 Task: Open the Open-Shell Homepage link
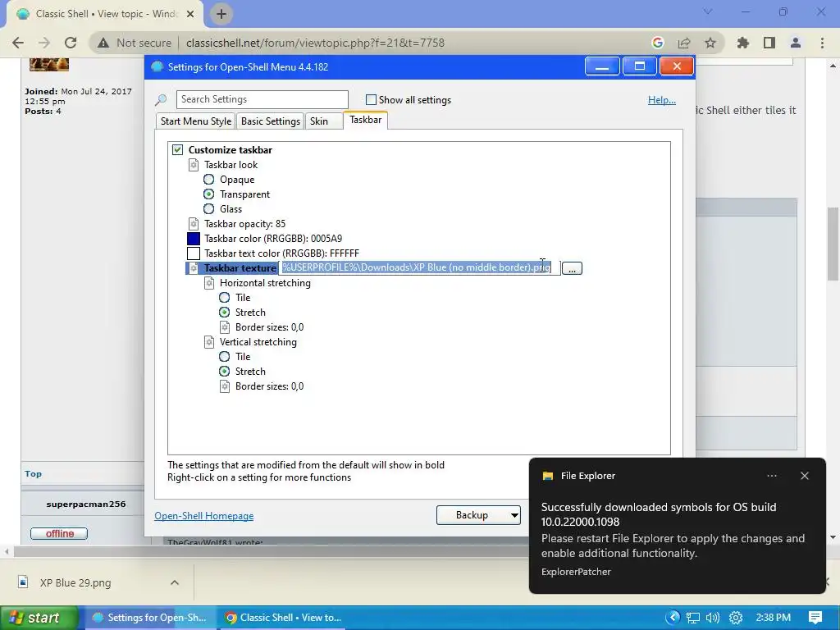[204, 516]
